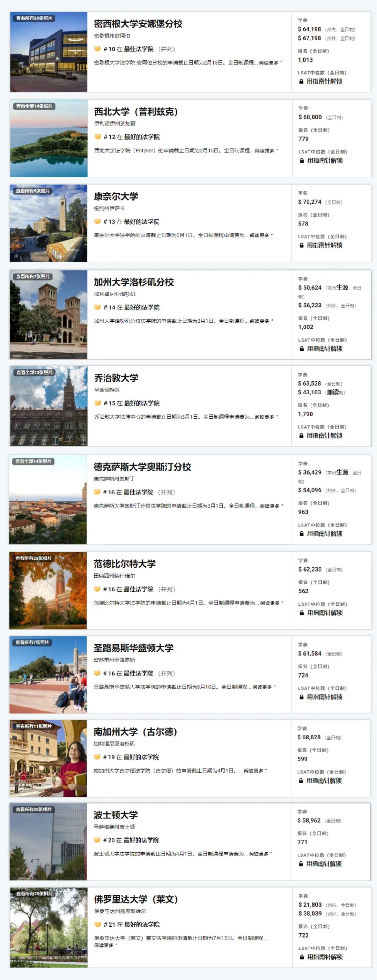Screen dimensions: 377x980
Task: Click ranking badge icon beside #12 最好的法学院
Action: coord(97,137)
